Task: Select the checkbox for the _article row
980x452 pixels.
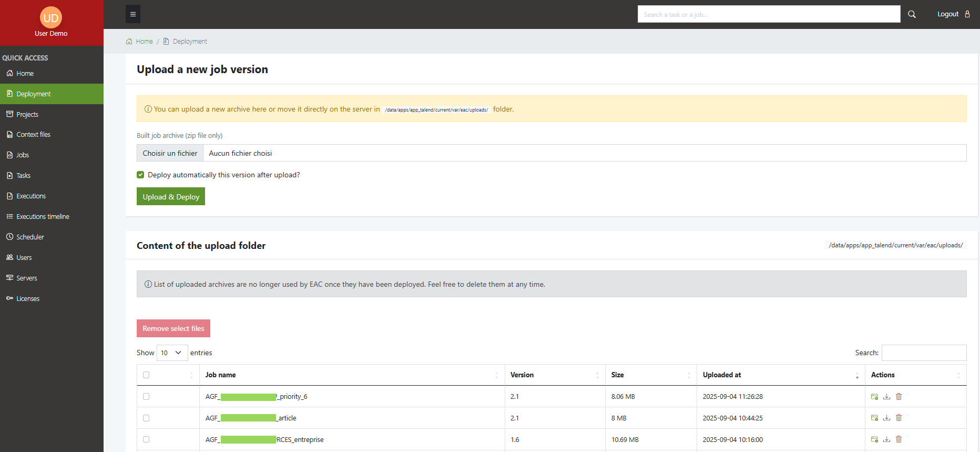Action: 146,418
